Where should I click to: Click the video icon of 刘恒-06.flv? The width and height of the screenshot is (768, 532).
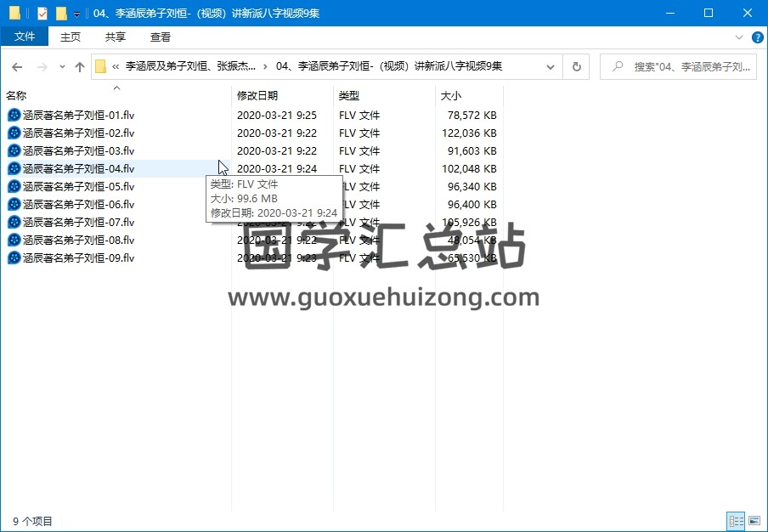[14, 204]
